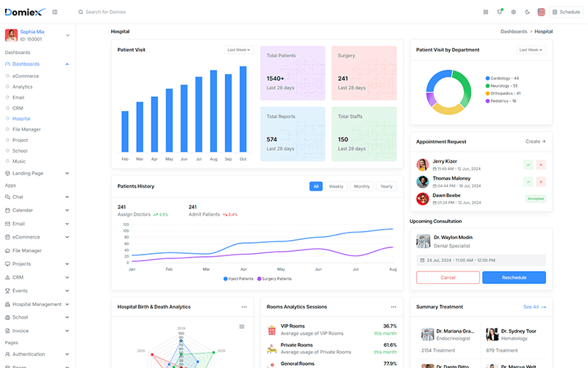Focus the Search for Domiex field
Viewport: 588px width, 368px height.
tap(106, 12)
